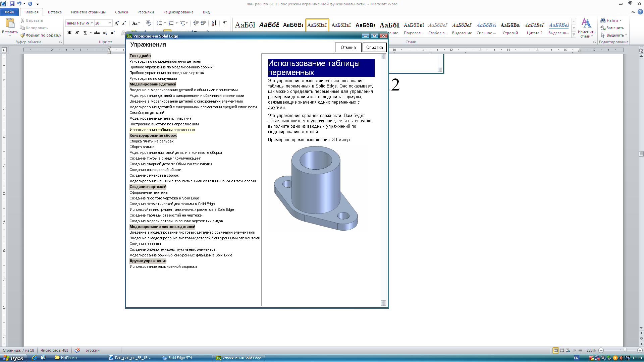Toggle Show/Hide paragraph marks (¶)

click(225, 23)
